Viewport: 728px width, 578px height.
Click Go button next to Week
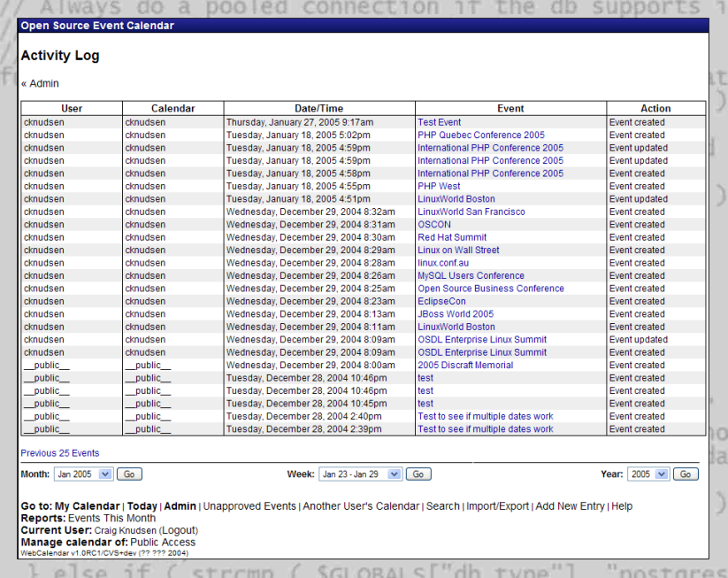coord(418,474)
